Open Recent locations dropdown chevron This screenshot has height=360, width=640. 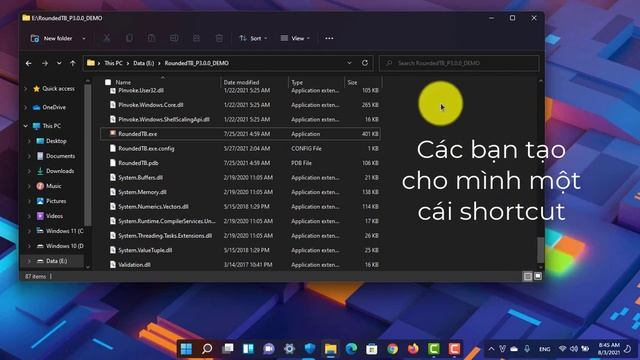(x=59, y=63)
